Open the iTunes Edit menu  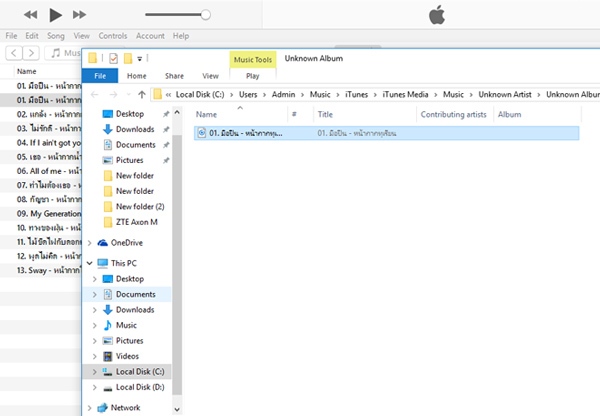coord(32,36)
